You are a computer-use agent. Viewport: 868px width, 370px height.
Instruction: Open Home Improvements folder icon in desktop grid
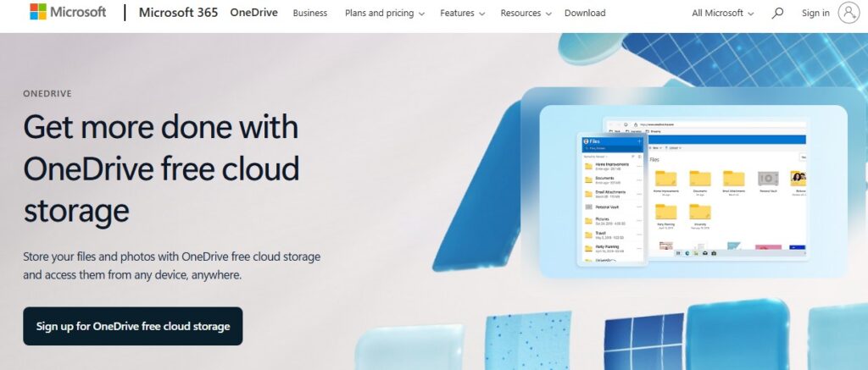[666, 179]
